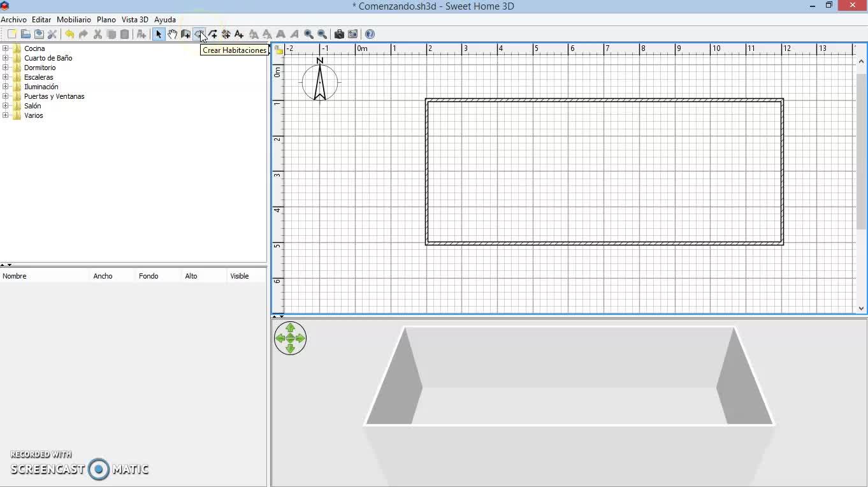Screen dimensions: 868x487
Task: Expand the Puertas y Ventanas folder
Action: pyautogui.click(x=6, y=96)
